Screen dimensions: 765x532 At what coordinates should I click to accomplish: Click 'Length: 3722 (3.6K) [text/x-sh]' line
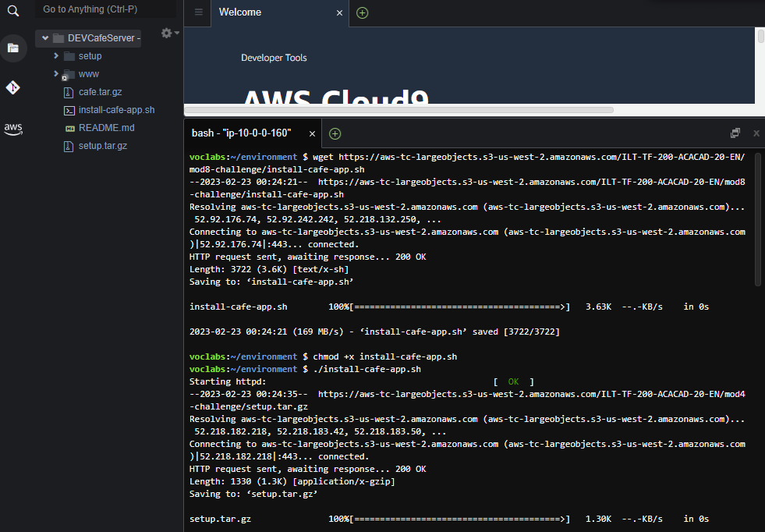[x=269, y=269]
